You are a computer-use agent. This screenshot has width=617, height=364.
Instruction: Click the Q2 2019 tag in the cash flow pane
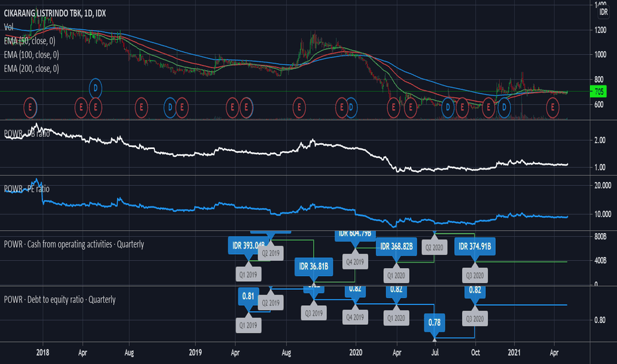pos(271,253)
